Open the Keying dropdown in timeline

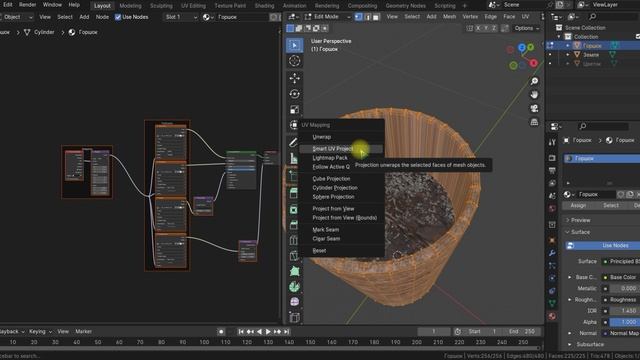(x=40, y=331)
